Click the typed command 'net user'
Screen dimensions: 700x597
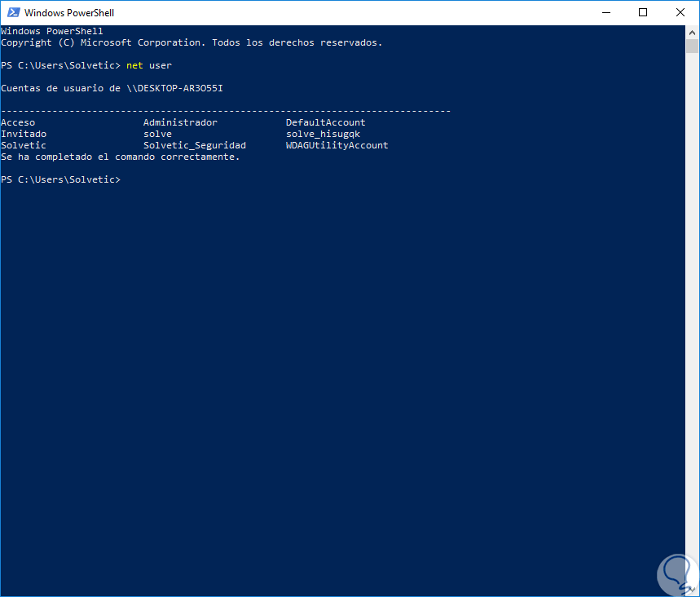click(148, 65)
